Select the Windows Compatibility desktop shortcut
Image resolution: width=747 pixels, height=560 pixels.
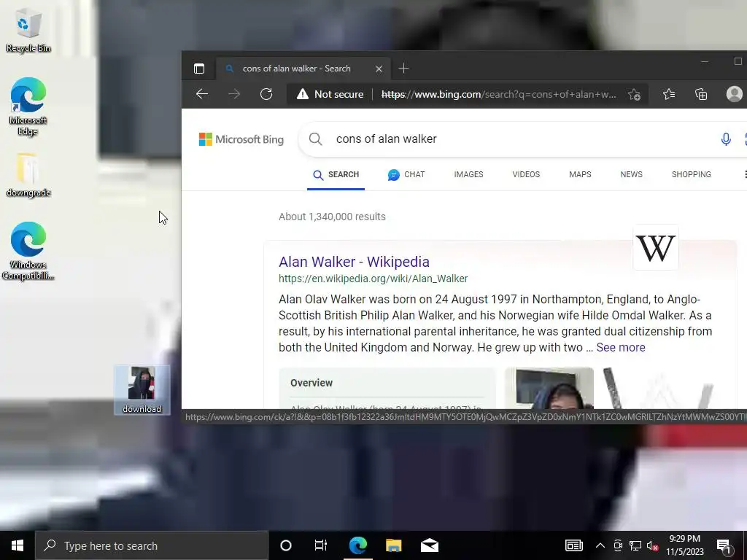[28, 251]
